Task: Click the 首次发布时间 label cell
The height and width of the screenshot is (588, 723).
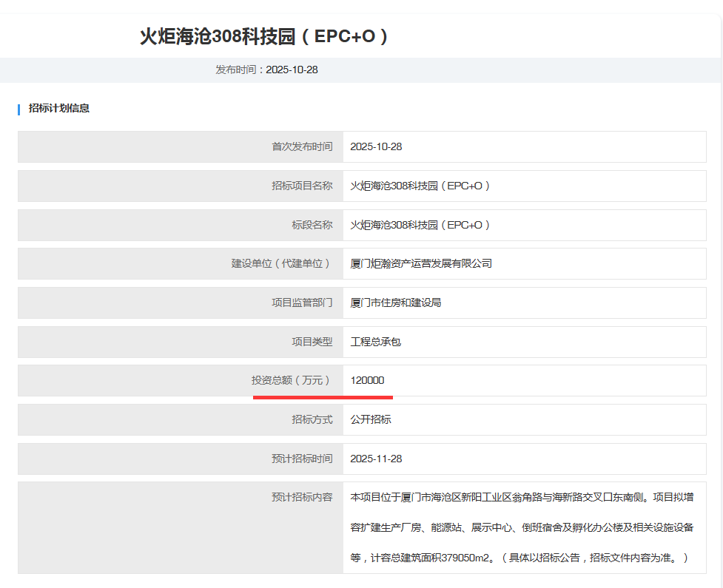Action: (302, 146)
